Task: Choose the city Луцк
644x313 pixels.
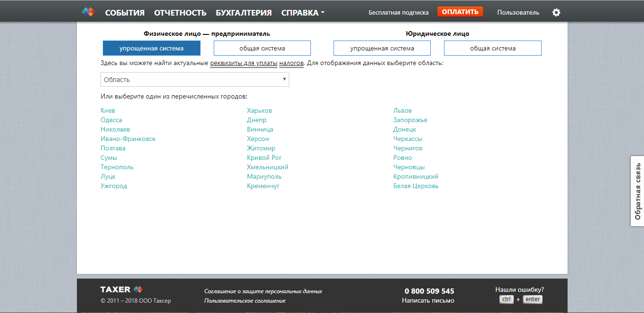Action: point(108,176)
